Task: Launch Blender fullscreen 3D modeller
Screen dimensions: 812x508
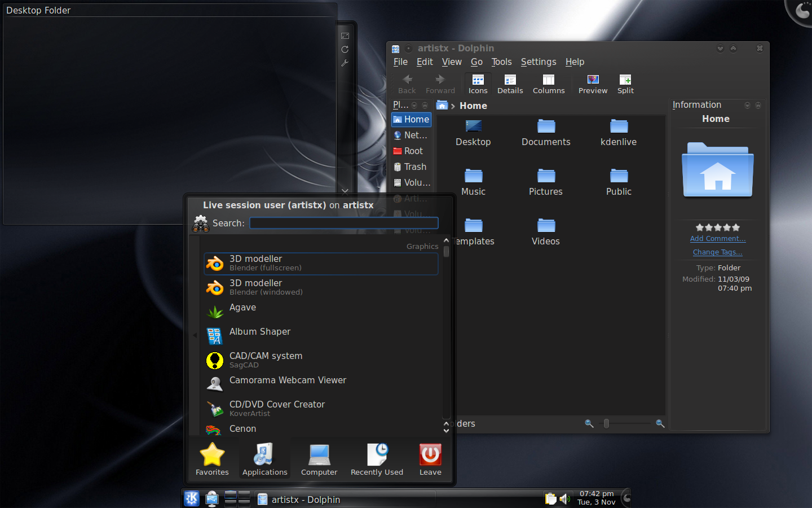Action: [320, 263]
